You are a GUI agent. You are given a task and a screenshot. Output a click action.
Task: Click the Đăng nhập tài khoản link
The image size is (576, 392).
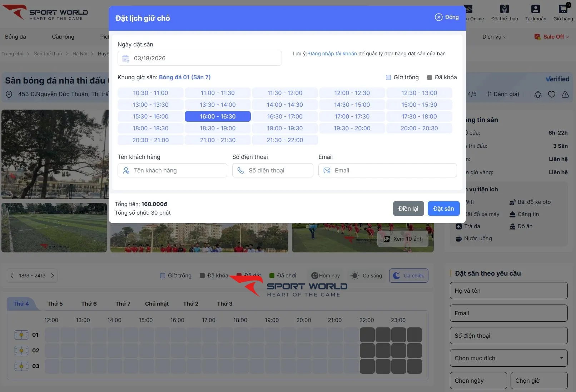coord(332,54)
